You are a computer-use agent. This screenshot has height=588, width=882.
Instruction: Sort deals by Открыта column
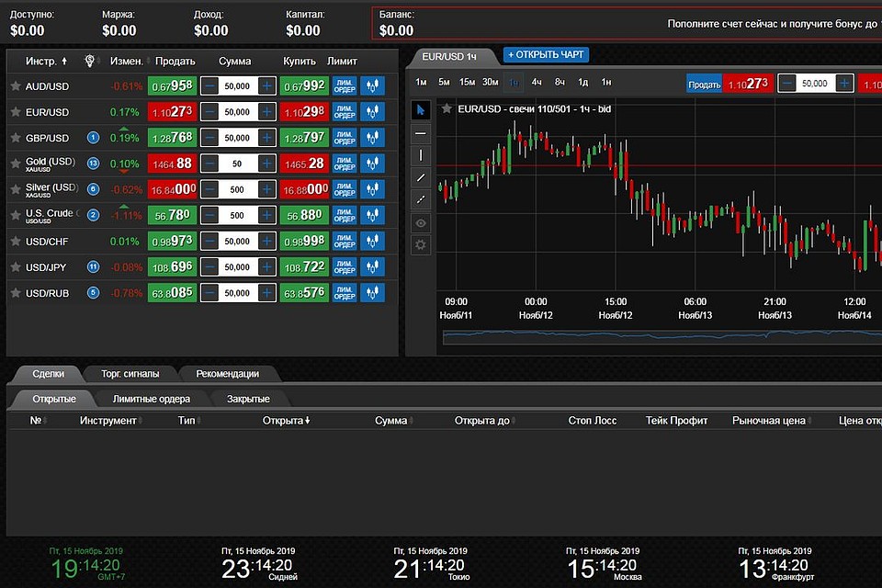[x=287, y=420]
